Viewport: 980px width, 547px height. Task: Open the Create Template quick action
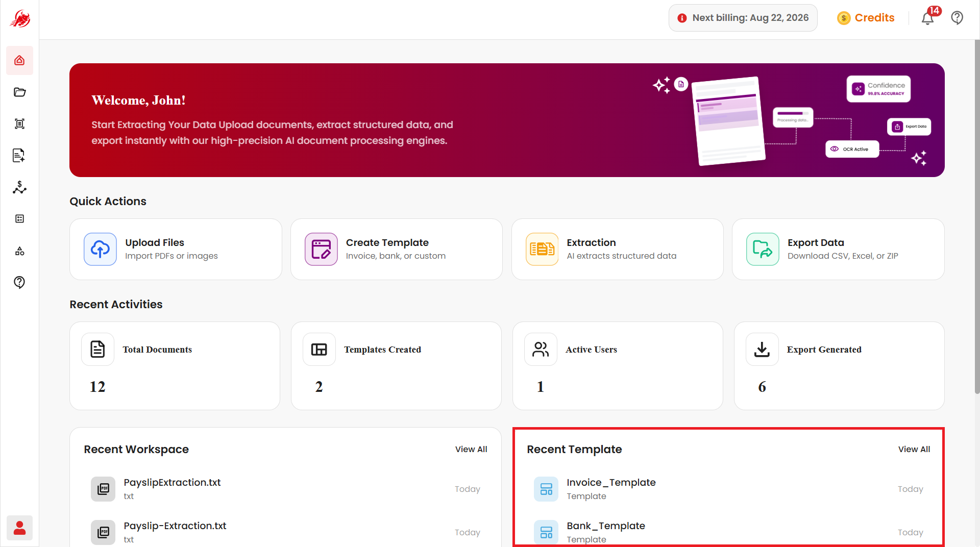tap(397, 249)
